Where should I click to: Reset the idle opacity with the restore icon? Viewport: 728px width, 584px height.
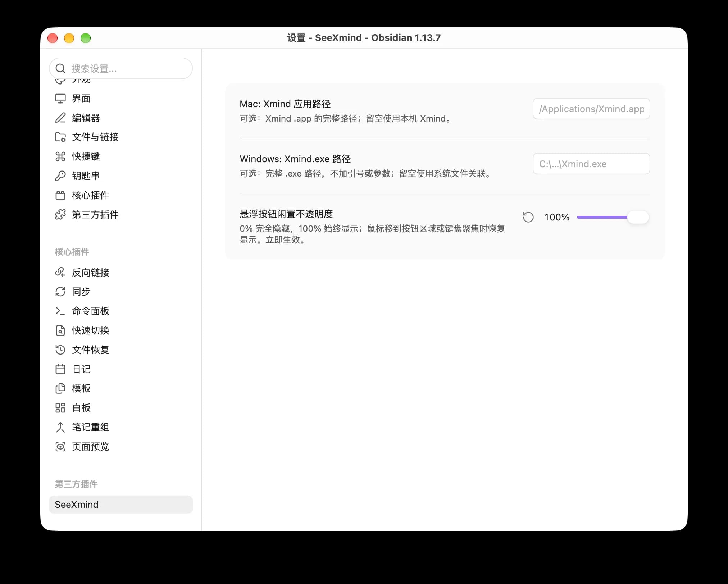pos(528,217)
